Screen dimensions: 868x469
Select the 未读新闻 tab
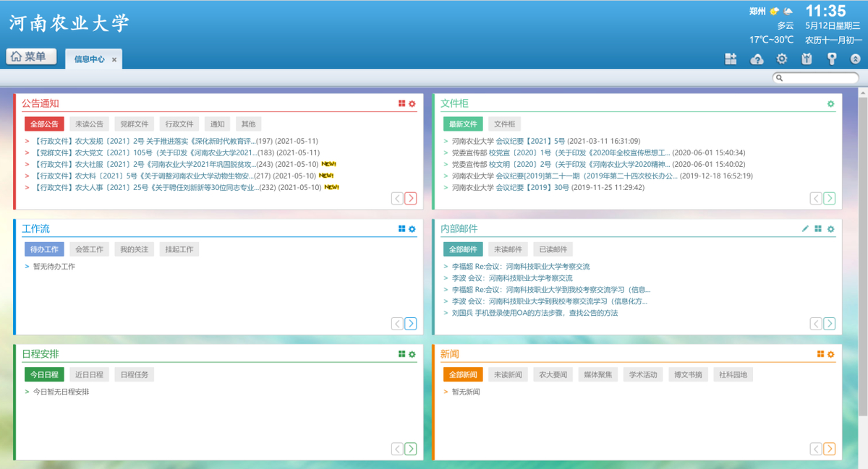pos(508,375)
